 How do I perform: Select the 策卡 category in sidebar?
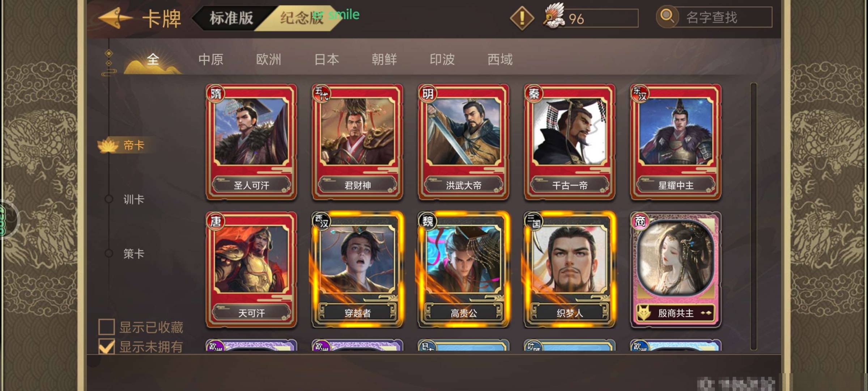(x=133, y=253)
